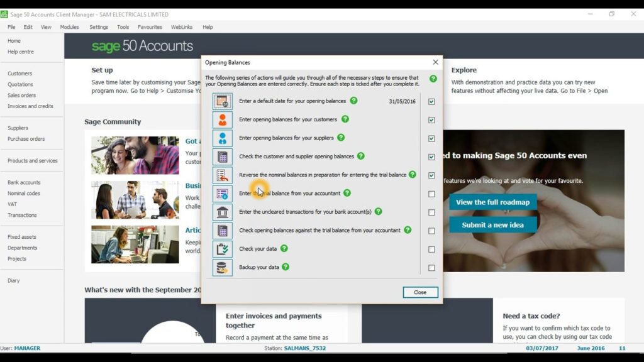Open Help centre in sidebar
Screen dimensions: 644x362
tap(21, 52)
